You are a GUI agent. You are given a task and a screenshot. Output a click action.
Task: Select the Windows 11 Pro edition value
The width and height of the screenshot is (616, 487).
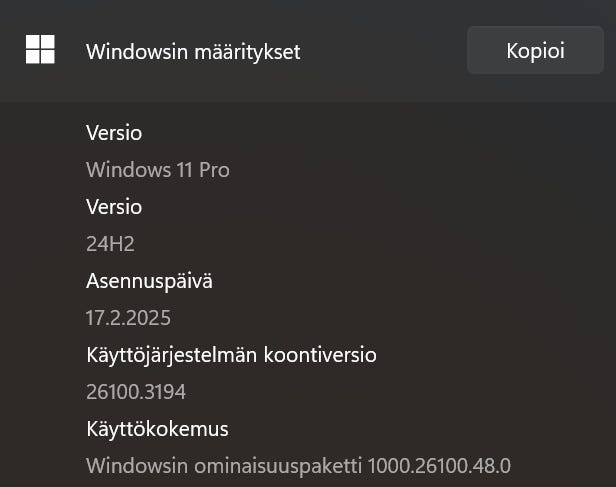coord(158,170)
